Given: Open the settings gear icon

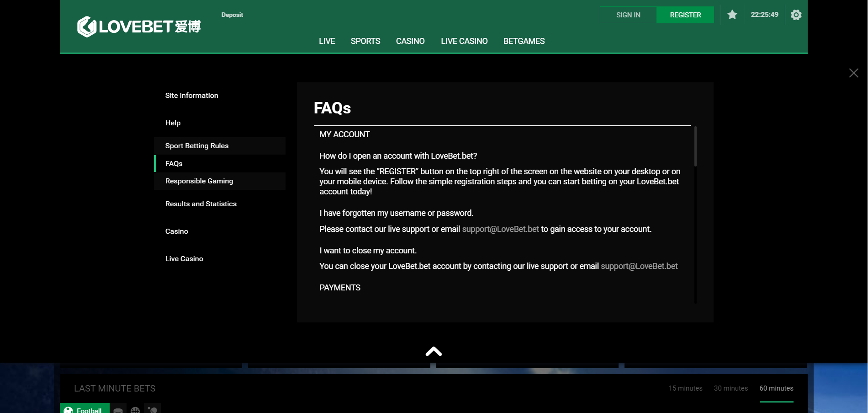Looking at the screenshot, I should (796, 15).
